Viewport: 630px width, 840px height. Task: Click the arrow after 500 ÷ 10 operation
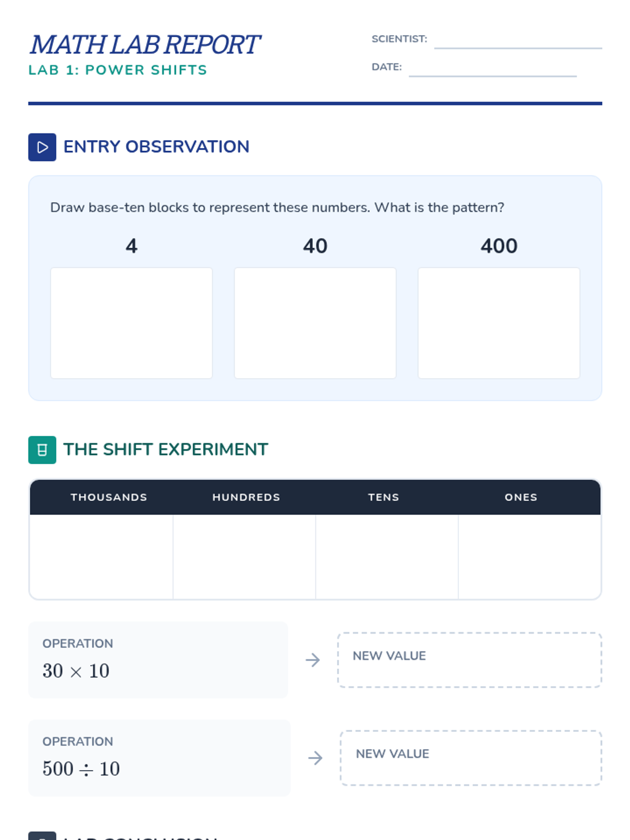click(316, 758)
